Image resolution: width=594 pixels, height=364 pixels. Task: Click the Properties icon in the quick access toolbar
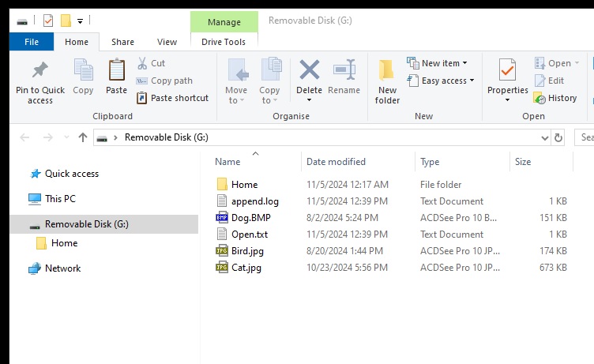pos(48,20)
